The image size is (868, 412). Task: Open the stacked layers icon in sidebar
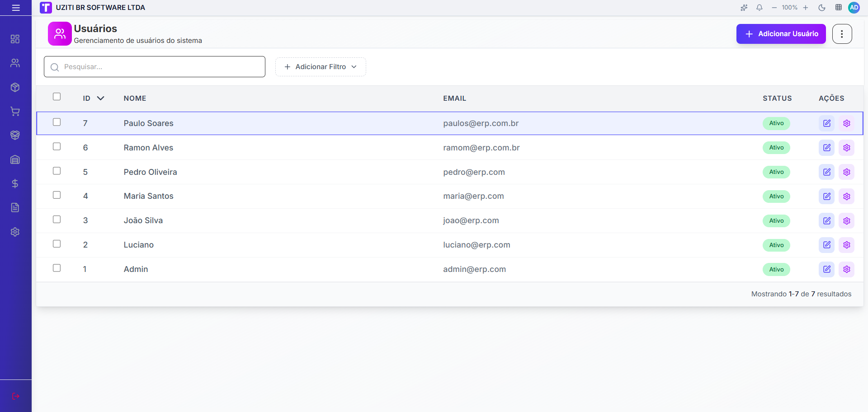[x=15, y=135]
